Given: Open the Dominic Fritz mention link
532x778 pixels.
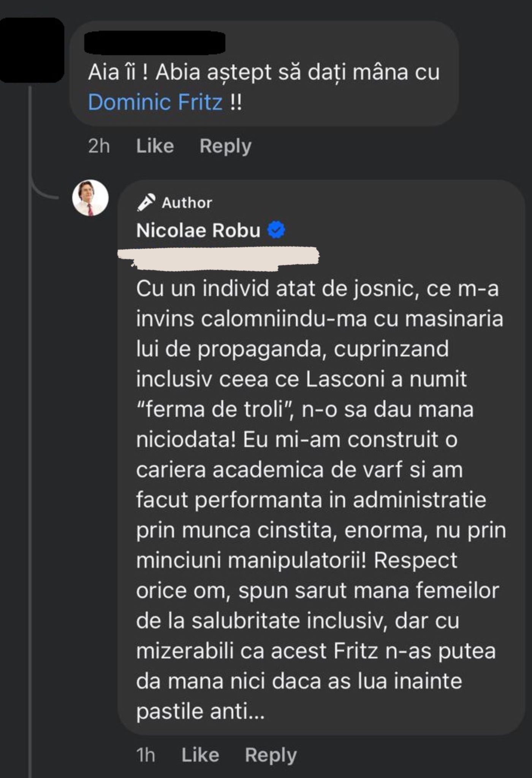Looking at the screenshot, I should tap(155, 102).
